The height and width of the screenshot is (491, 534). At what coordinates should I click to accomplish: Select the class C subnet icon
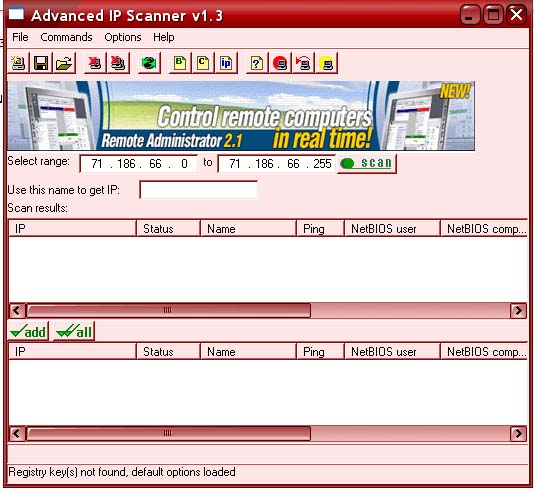click(x=203, y=63)
